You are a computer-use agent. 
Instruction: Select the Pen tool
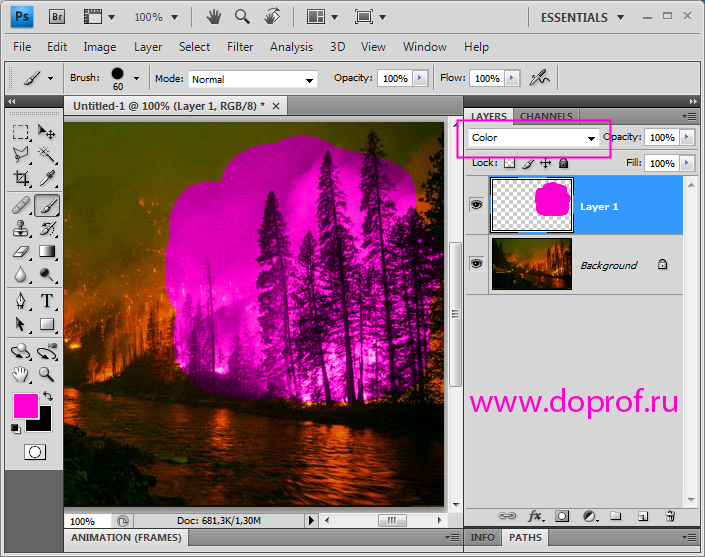coord(21,301)
